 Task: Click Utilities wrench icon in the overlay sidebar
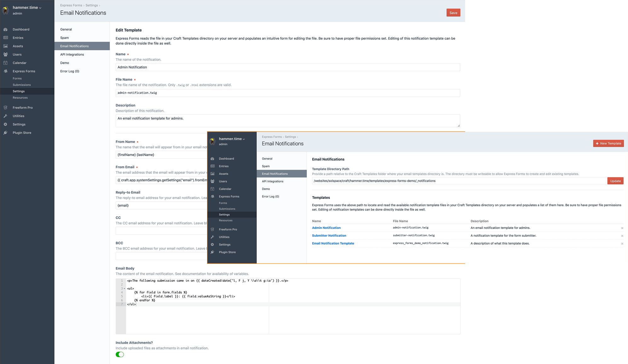coord(212,237)
